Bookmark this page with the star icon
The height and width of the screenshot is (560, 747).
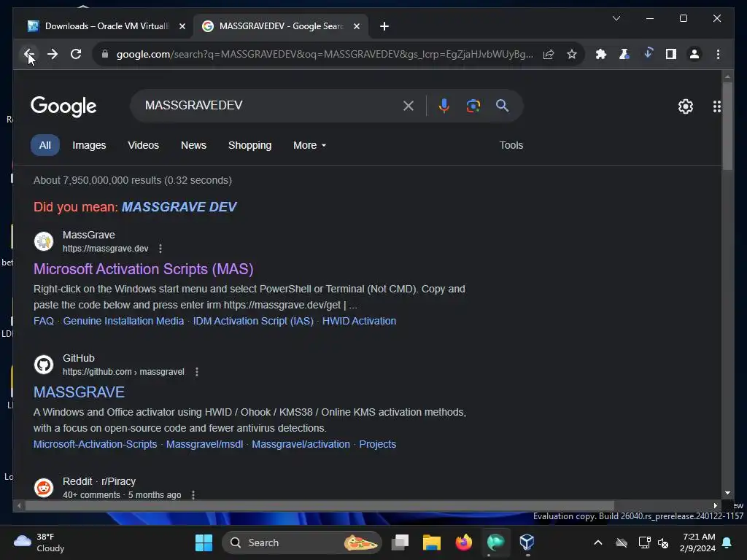572,54
